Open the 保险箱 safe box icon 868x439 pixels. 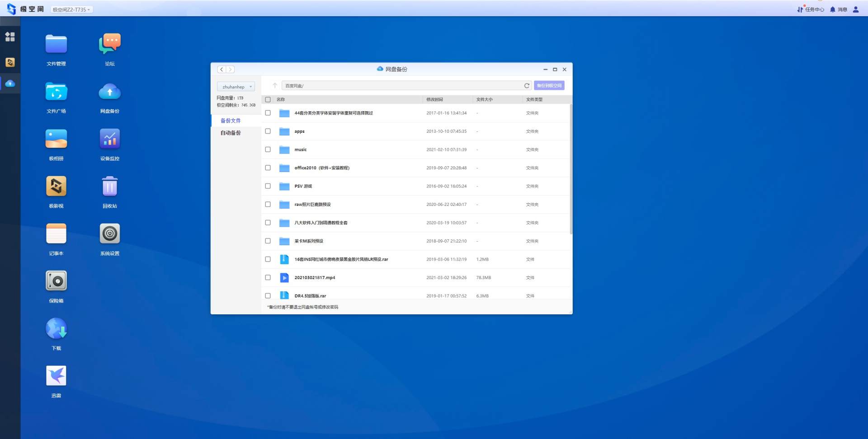pos(56,281)
